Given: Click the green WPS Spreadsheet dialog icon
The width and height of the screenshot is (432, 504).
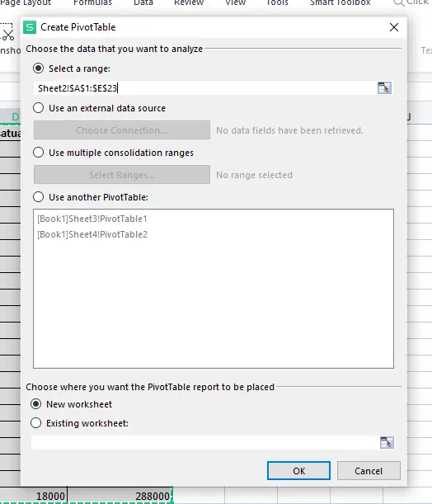Looking at the screenshot, I should tap(30, 27).
